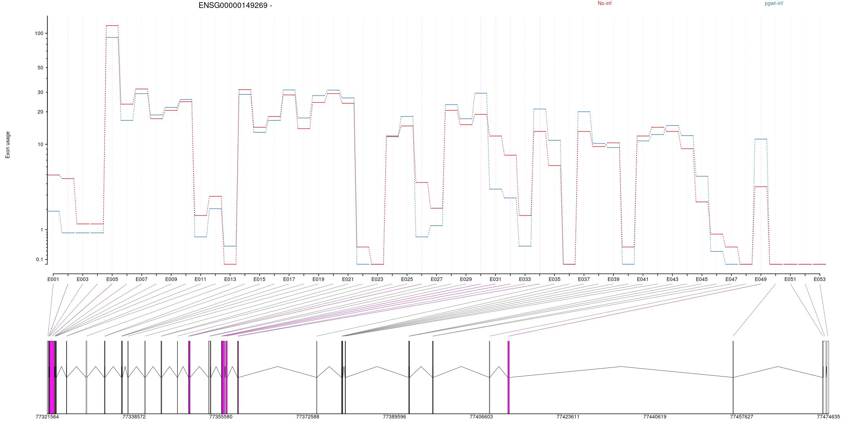Click genomic coordinate 77474635
Image resolution: width=868 pixels, height=434 pixels.
(828, 417)
